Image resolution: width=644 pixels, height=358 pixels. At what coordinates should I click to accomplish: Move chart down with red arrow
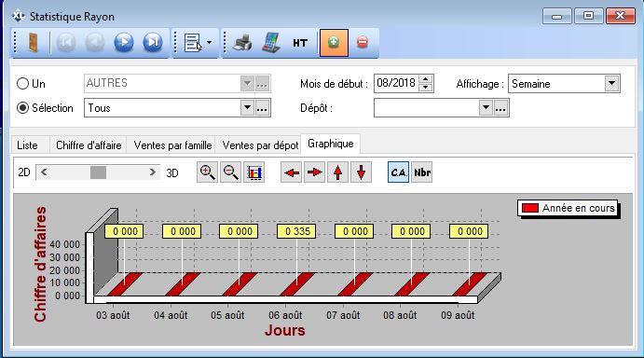pos(361,172)
